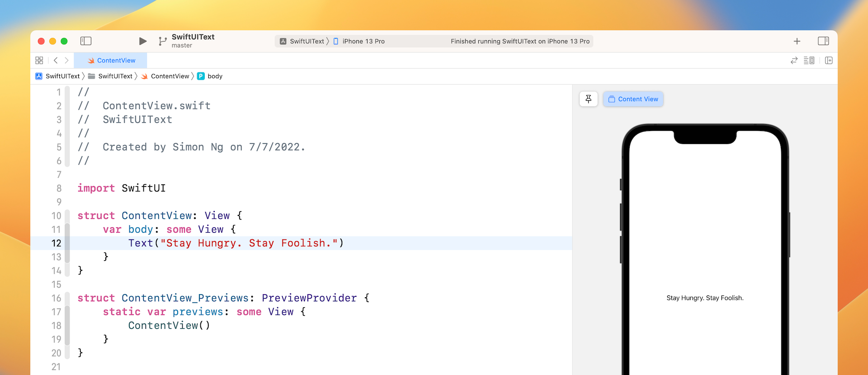Click the ContentView_Previews struct declaration
Image resolution: width=868 pixels, height=375 pixels.
point(223,298)
